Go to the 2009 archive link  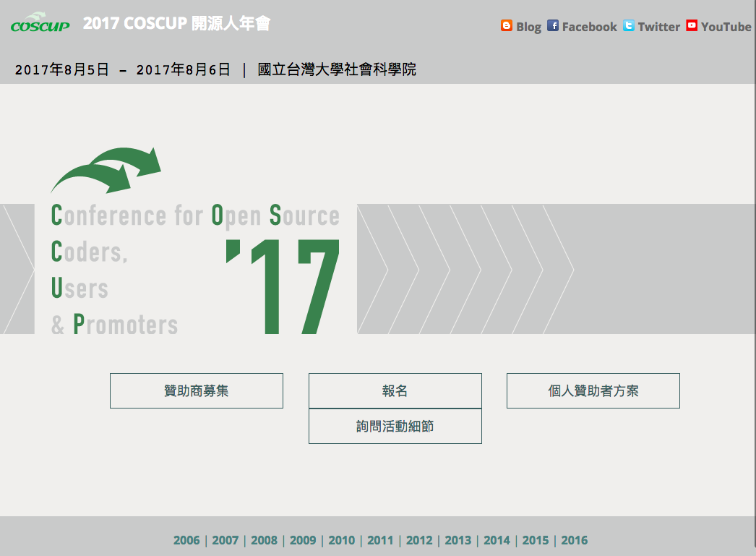coord(303,540)
